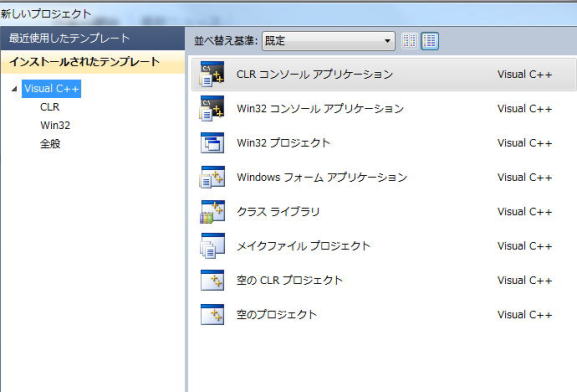
Task: Collapse the Visual C++ tree node arrow
Action: (x=14, y=89)
